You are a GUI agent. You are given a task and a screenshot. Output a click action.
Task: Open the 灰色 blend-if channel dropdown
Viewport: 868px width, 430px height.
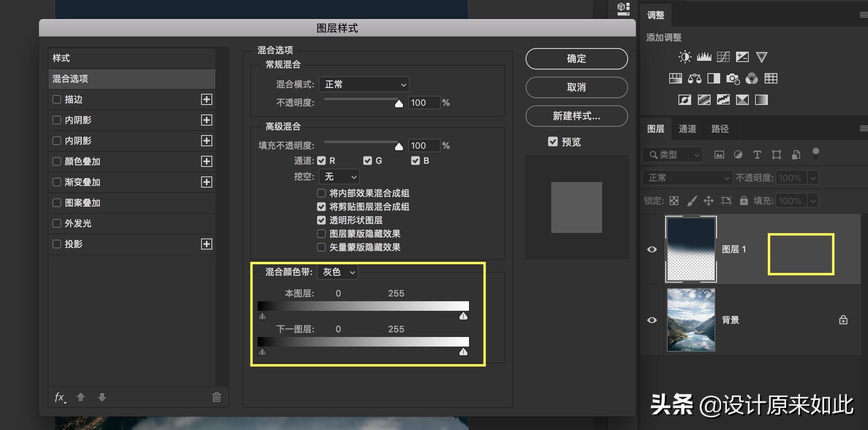coord(337,272)
